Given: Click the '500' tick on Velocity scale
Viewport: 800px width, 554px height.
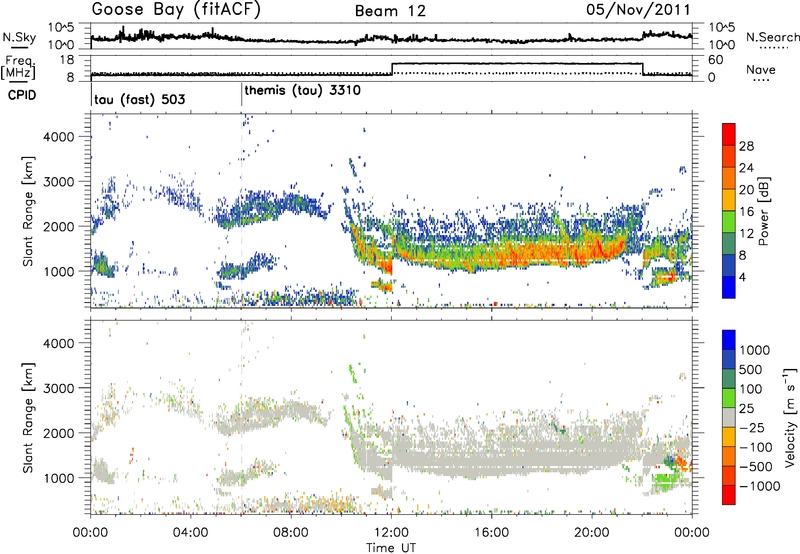Looking at the screenshot, I should click(751, 369).
